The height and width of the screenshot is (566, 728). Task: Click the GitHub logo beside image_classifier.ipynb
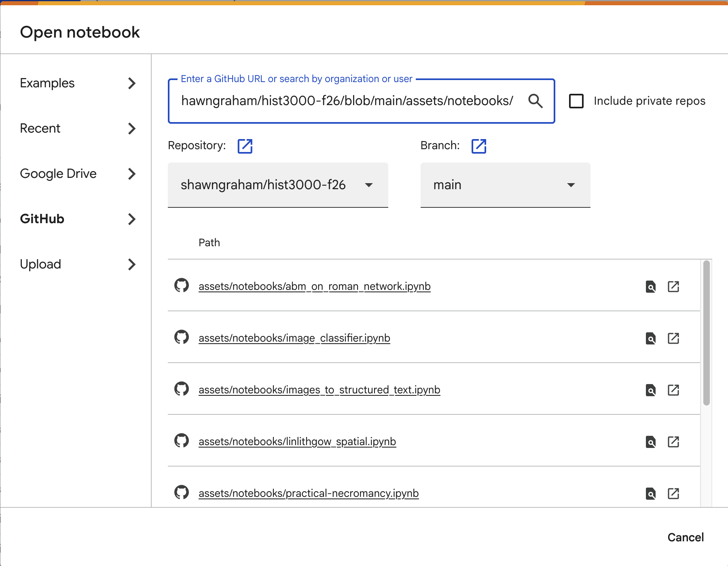tap(182, 337)
